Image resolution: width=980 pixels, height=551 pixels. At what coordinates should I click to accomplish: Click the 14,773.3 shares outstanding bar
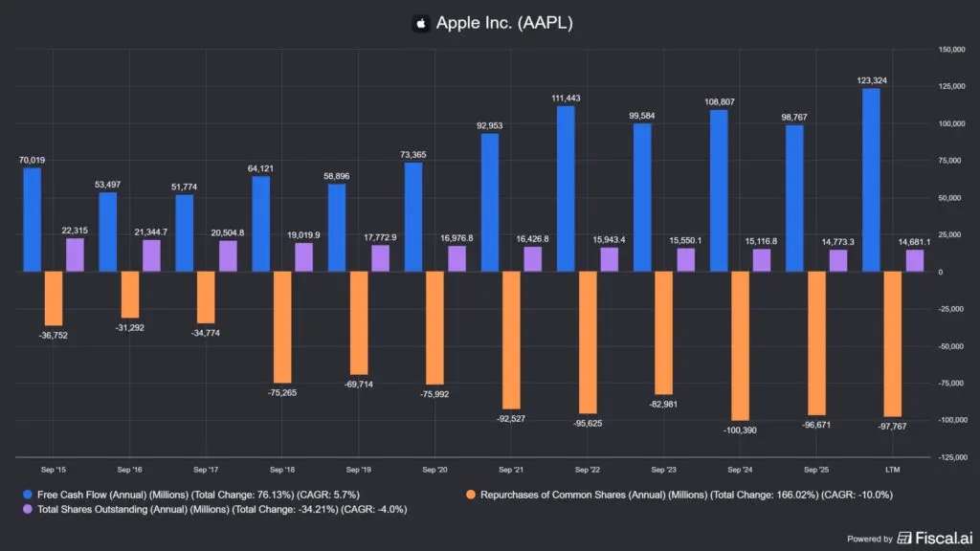[x=838, y=260]
